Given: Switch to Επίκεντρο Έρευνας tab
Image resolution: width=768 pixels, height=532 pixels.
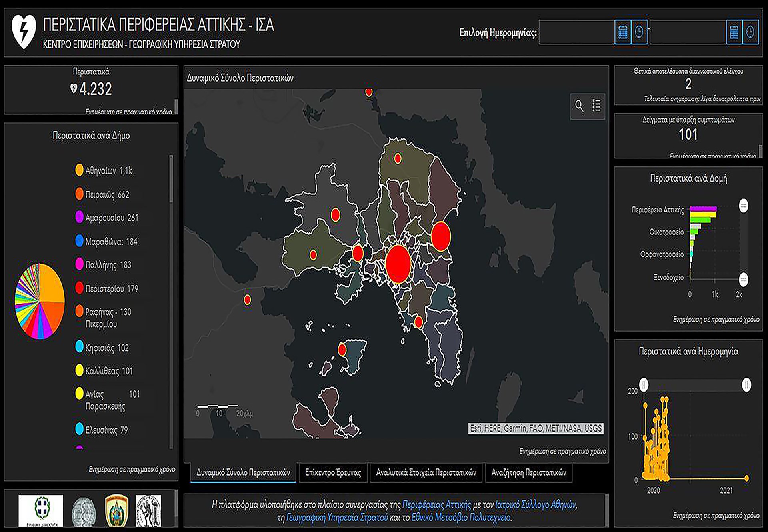Looking at the screenshot, I should (x=333, y=473).
